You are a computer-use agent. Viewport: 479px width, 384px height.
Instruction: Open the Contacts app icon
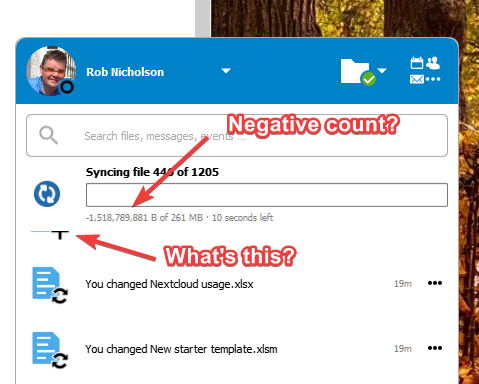pos(433,63)
